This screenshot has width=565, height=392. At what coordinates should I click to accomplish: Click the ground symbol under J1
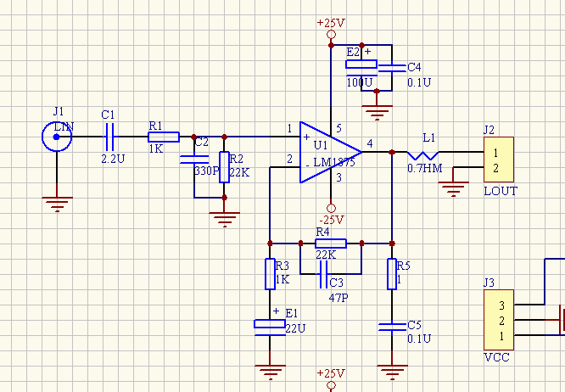tap(57, 204)
